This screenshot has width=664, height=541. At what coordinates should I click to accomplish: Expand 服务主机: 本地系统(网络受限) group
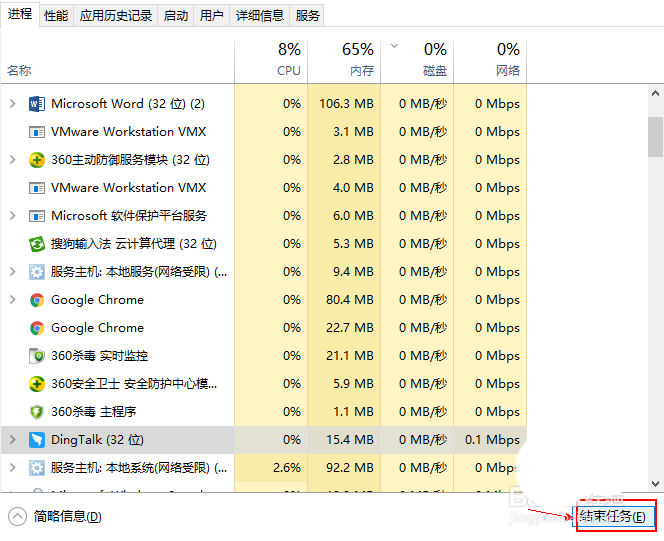13,468
